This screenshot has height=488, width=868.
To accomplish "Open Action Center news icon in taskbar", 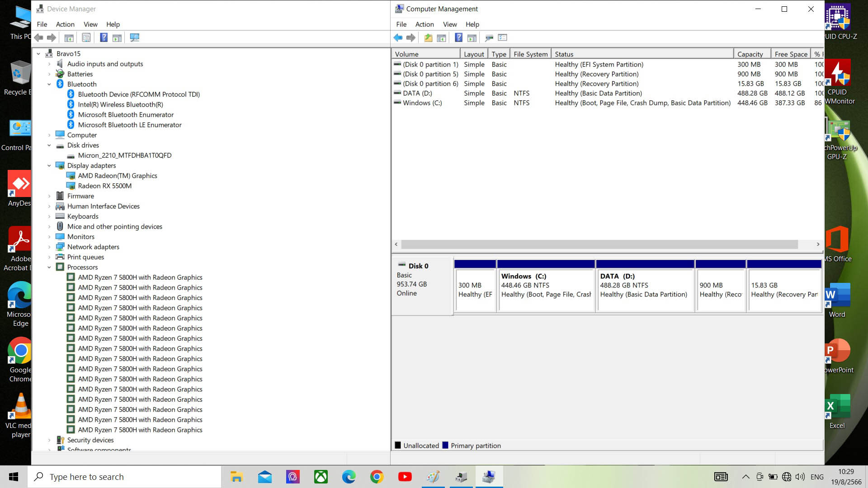I will (721, 477).
